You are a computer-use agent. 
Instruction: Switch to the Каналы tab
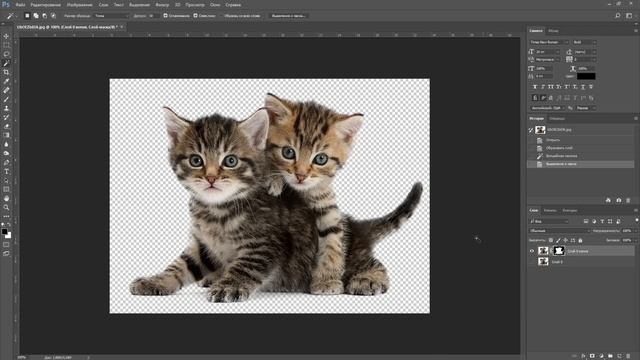coord(550,211)
